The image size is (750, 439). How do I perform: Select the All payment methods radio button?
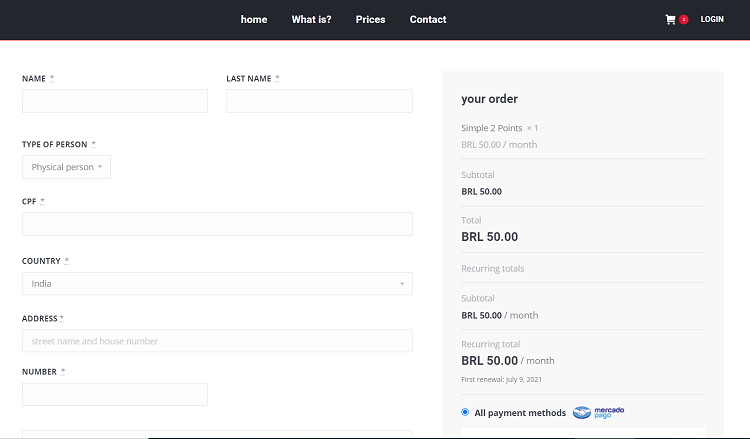tap(465, 412)
